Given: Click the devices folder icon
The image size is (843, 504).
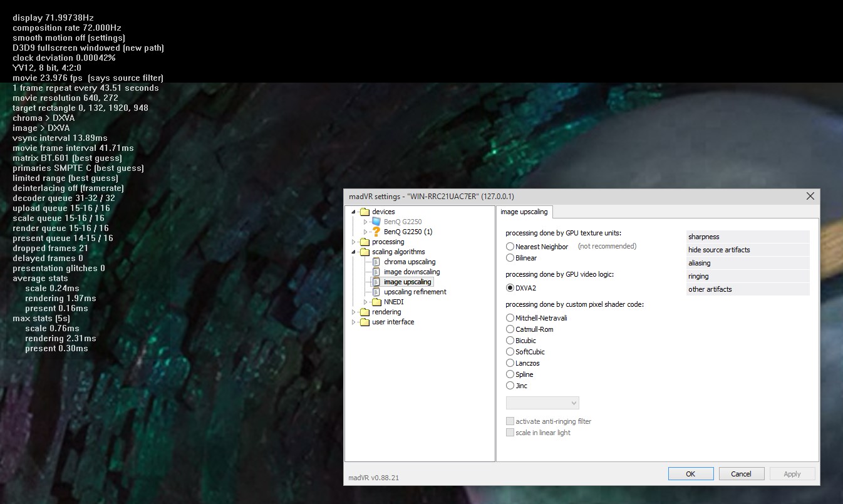Looking at the screenshot, I should coord(365,212).
